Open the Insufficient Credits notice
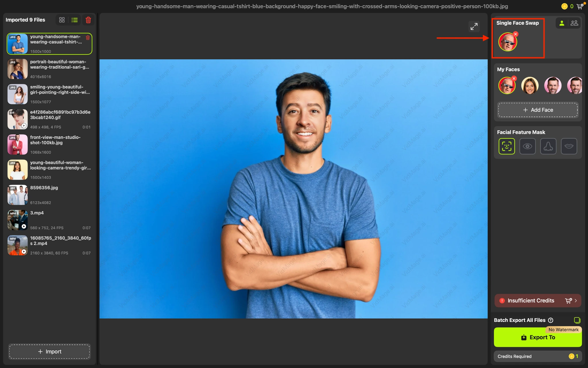Screen dimensions: 588x368 [x=538, y=301]
